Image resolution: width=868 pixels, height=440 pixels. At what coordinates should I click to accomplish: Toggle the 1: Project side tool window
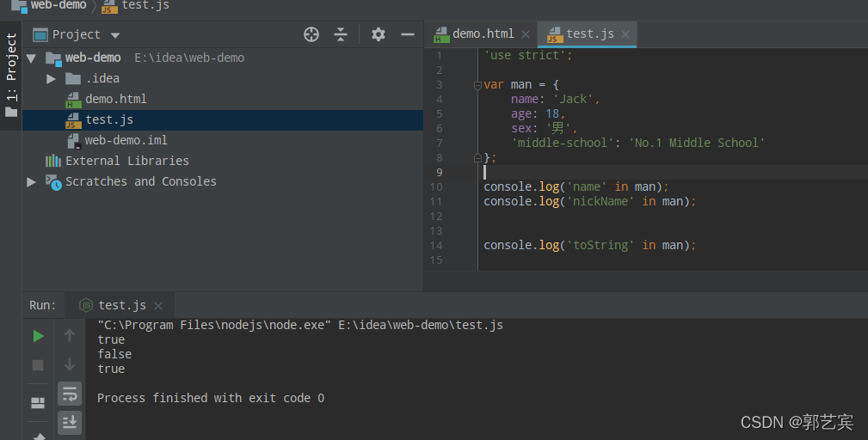coord(11,75)
